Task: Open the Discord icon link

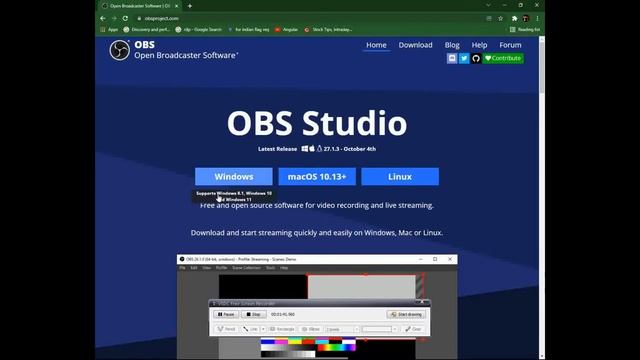Action: tap(452, 58)
